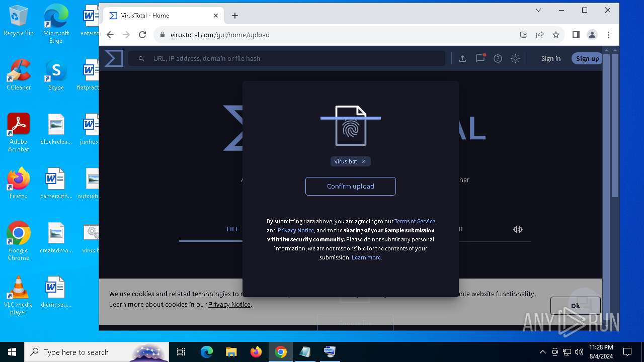The image size is (644, 362).
Task: Click the taskbar search box
Action: pyautogui.click(x=97, y=352)
